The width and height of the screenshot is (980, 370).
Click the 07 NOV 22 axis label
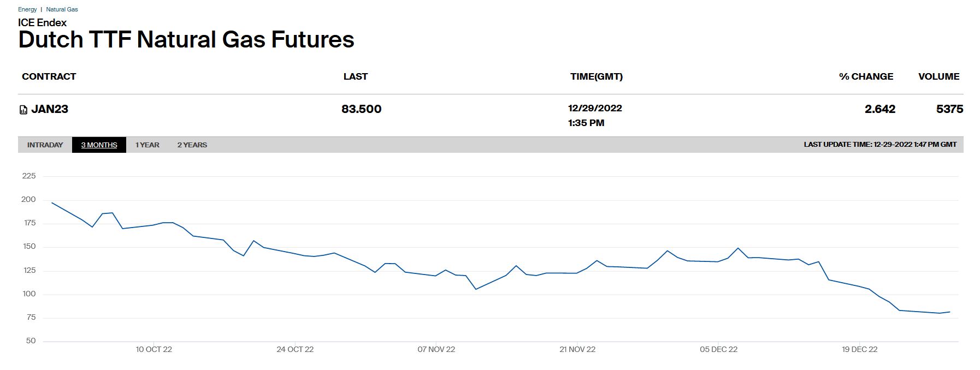(x=436, y=349)
